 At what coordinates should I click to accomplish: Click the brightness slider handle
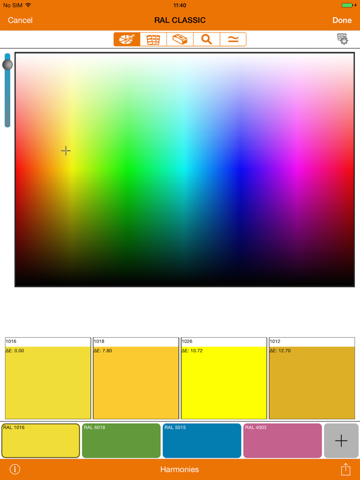pos(7,65)
